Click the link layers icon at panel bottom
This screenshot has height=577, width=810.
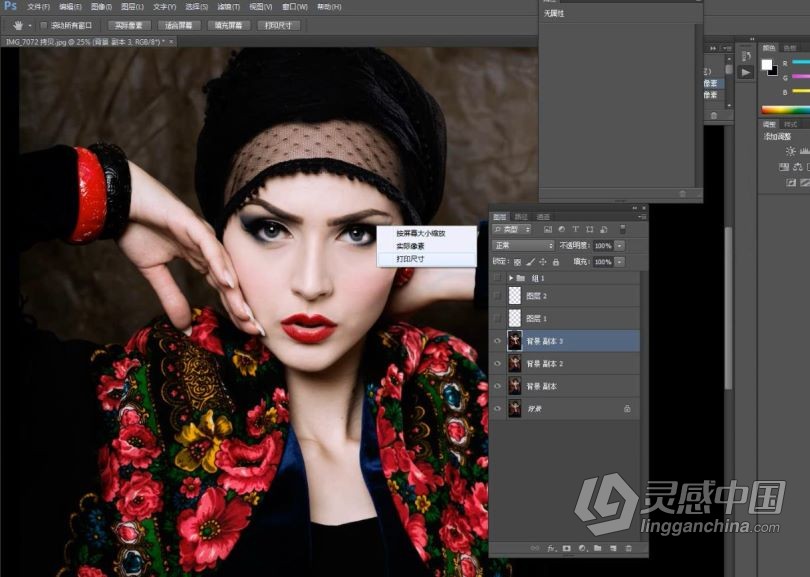point(535,548)
